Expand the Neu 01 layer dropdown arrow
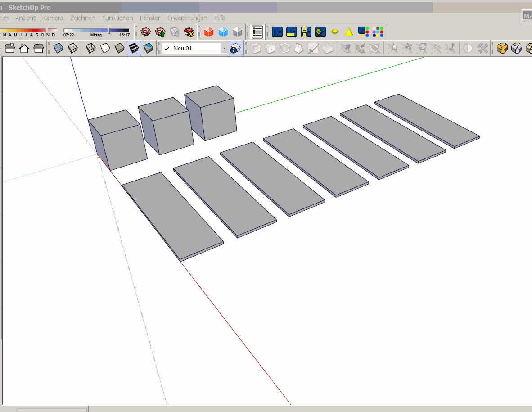The height and width of the screenshot is (412, 532). [224, 48]
